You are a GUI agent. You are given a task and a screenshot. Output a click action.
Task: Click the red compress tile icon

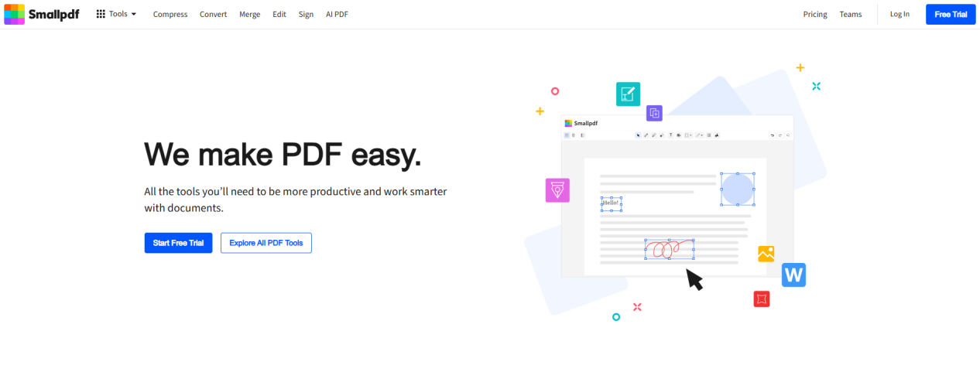(x=762, y=299)
